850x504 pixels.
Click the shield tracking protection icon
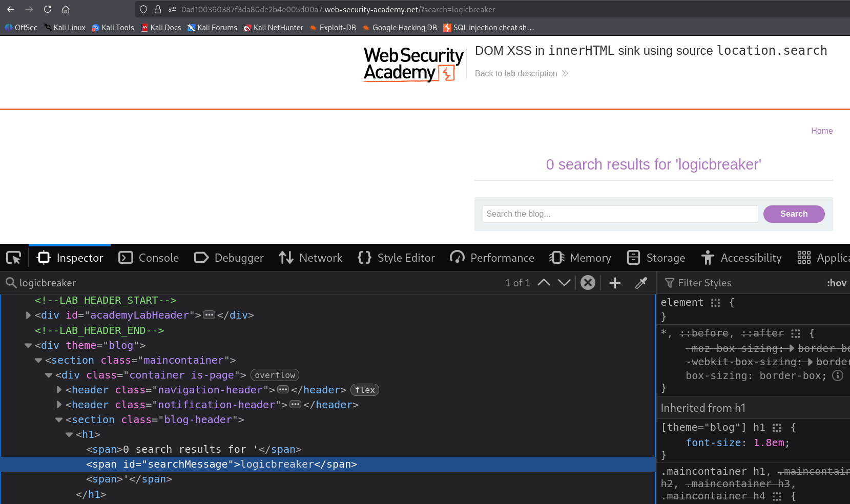pos(143,9)
